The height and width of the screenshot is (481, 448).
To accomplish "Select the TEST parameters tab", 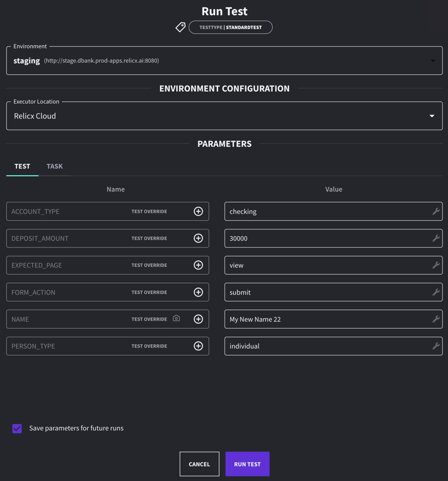I will pos(22,166).
